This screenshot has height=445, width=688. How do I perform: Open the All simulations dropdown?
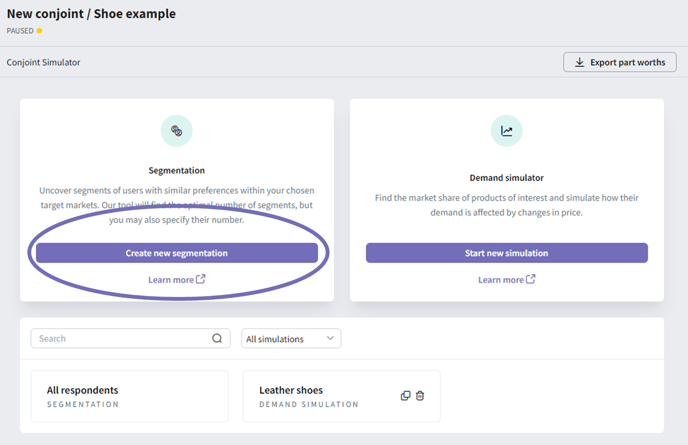291,339
